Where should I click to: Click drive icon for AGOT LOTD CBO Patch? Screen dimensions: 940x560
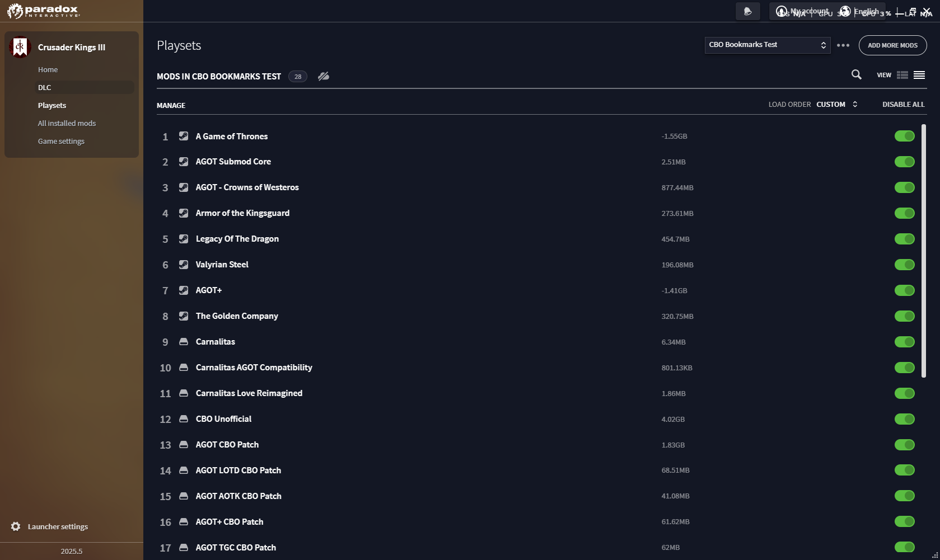pos(183,470)
